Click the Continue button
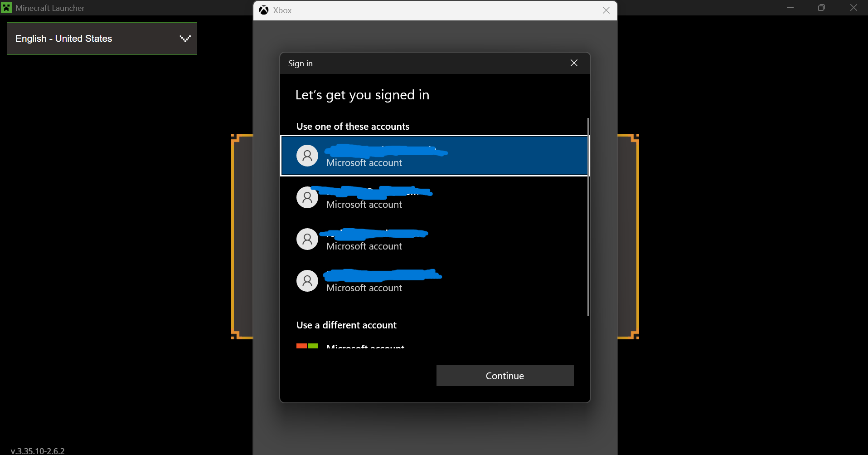Viewport: 868px width, 455px height. coord(505,376)
